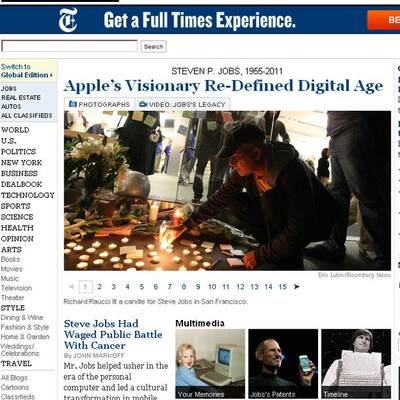Viewport: 400px width, 400px height.
Task: Open the Jobs's Patents thumbnail
Action: [x=283, y=364]
